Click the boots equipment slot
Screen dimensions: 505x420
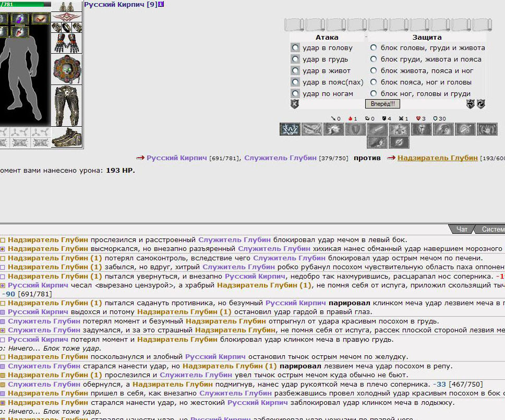tap(67, 137)
